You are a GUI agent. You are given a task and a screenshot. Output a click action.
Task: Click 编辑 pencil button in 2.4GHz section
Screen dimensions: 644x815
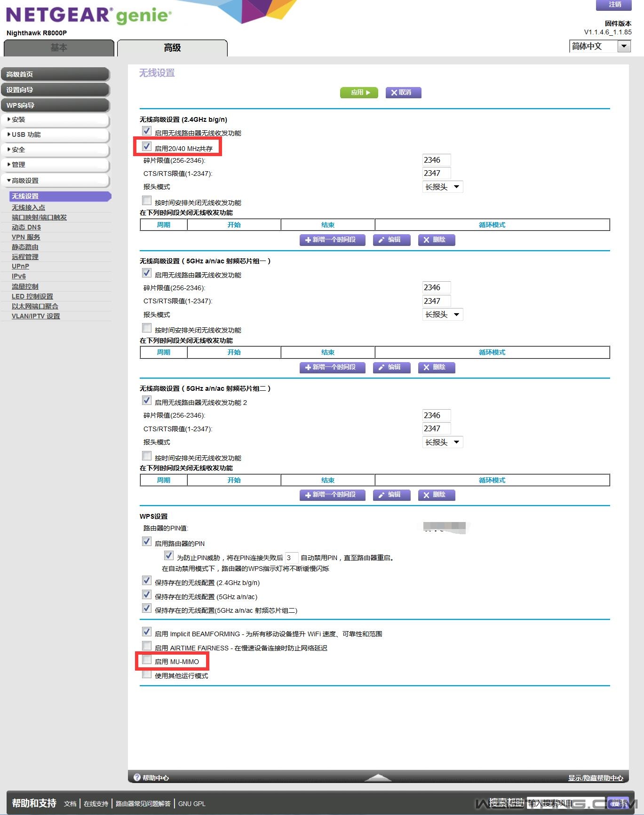(x=391, y=240)
